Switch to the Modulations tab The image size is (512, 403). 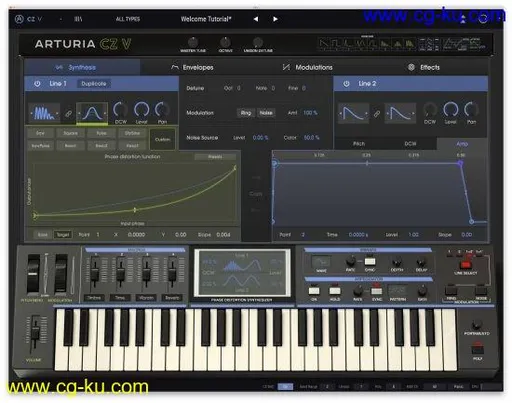pos(307,67)
